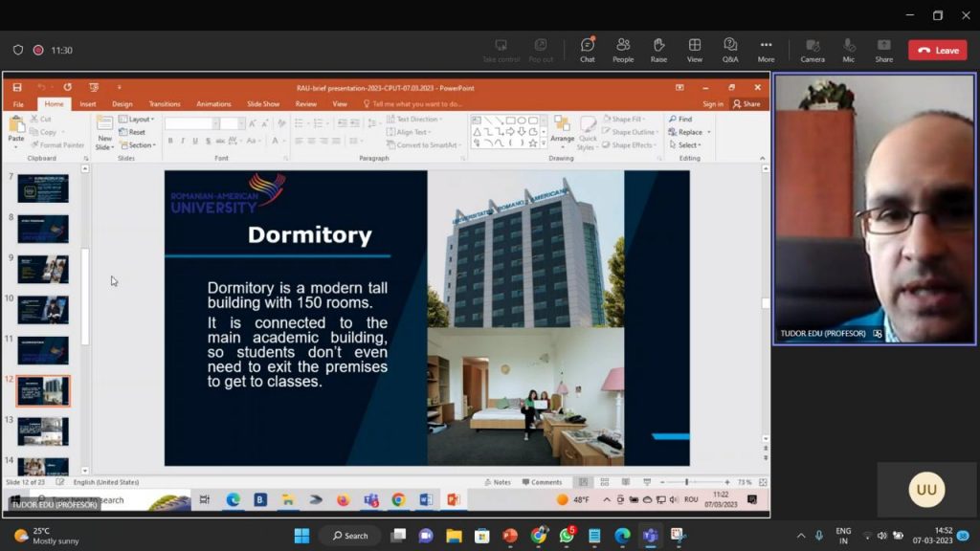Open the meeting View options
Viewport: 980px width, 551px height.
click(x=695, y=50)
